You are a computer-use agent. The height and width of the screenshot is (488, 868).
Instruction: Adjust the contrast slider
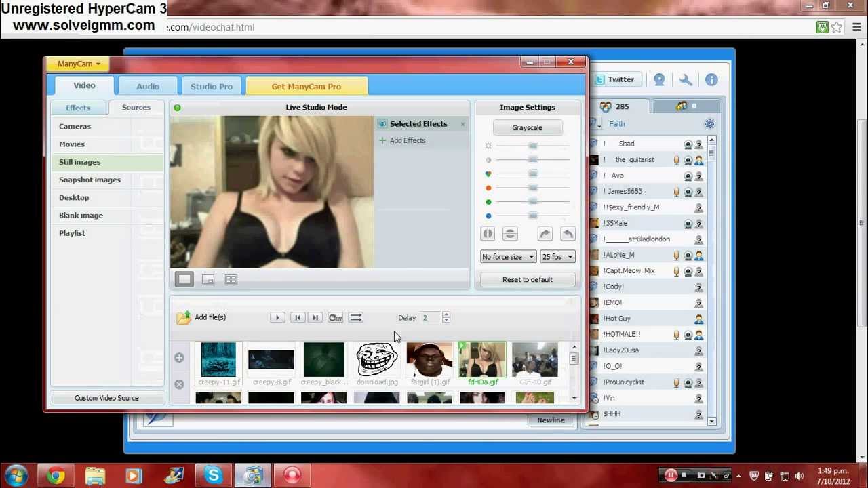tap(533, 160)
